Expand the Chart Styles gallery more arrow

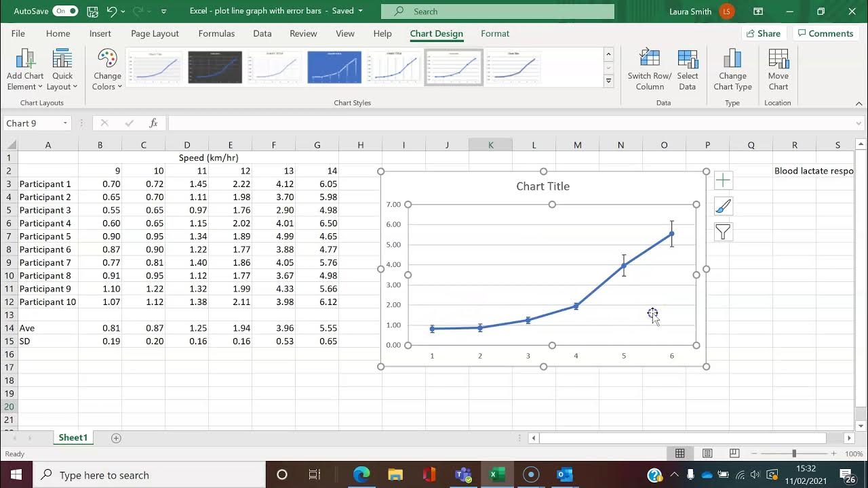tap(608, 81)
